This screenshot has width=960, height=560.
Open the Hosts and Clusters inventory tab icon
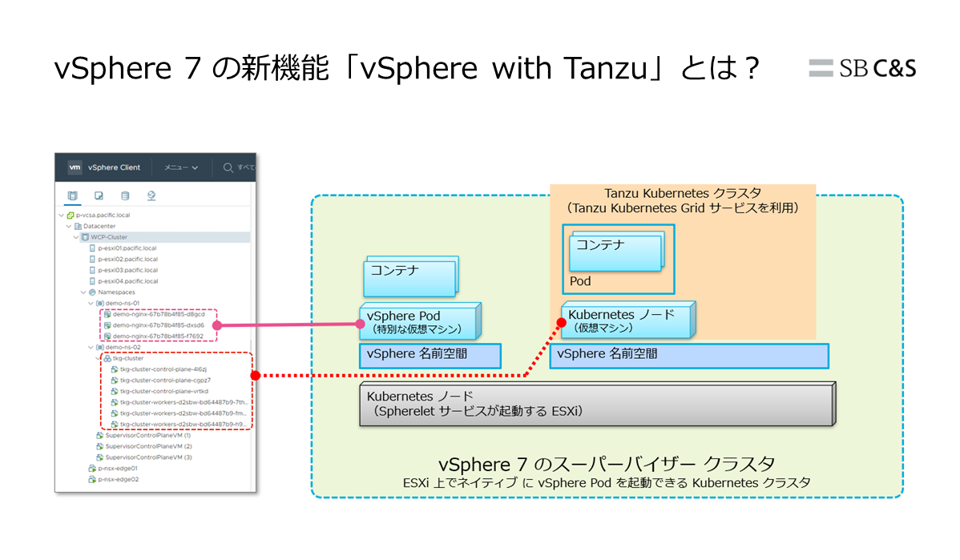point(72,195)
